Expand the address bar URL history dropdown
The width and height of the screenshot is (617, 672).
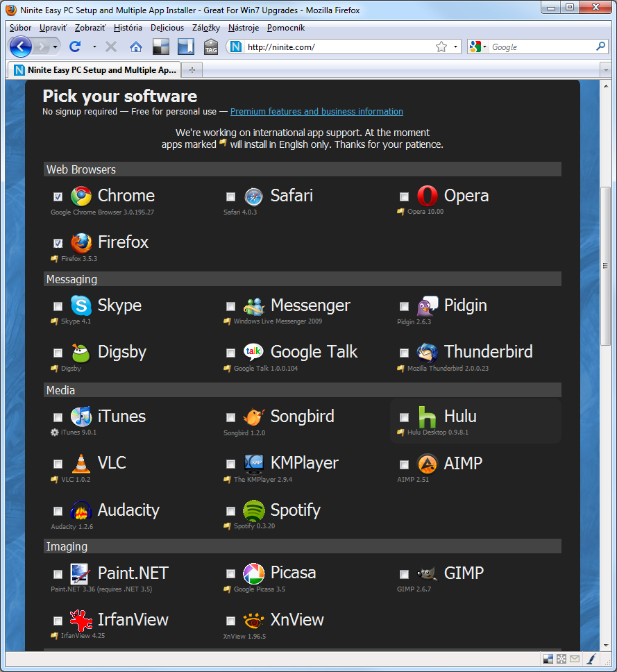(x=455, y=47)
